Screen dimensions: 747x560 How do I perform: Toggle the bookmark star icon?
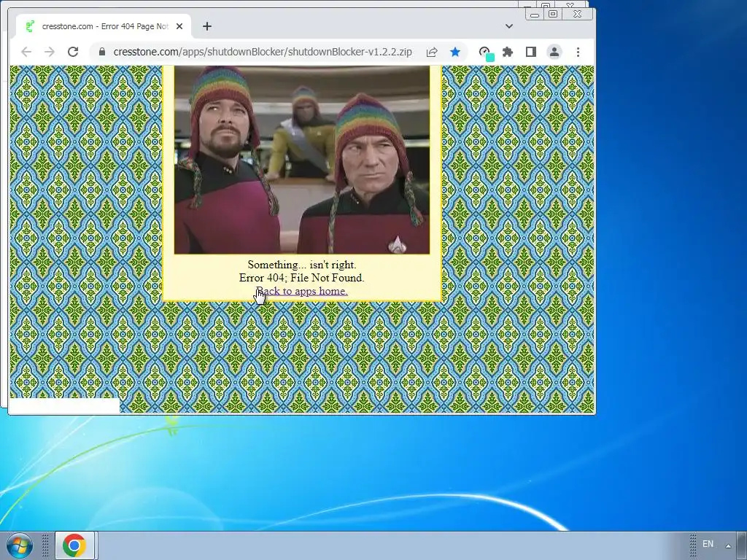455,52
